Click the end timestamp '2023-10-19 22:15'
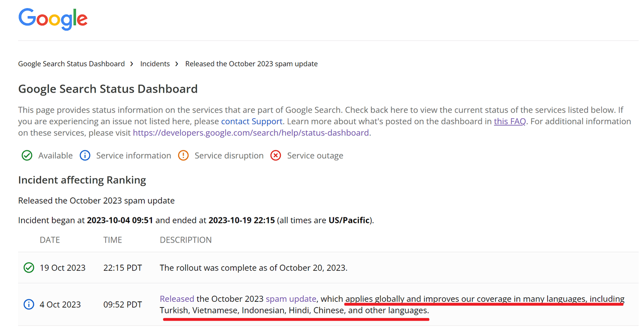The image size is (644, 330). [x=242, y=220]
